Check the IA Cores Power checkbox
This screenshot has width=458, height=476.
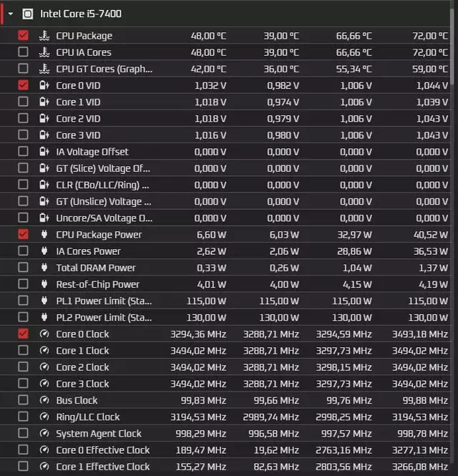[x=23, y=251]
